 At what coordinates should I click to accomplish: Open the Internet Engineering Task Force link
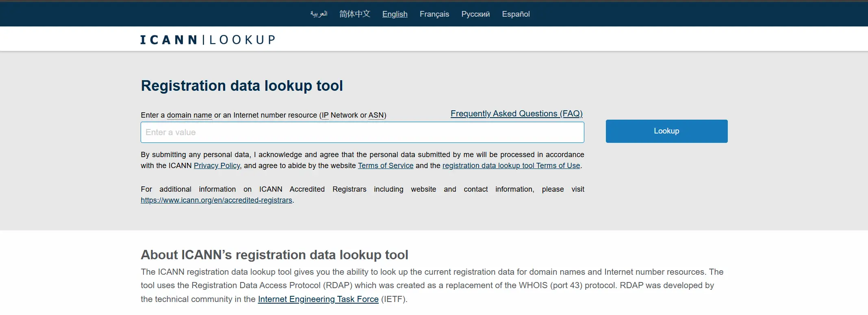pos(318,299)
